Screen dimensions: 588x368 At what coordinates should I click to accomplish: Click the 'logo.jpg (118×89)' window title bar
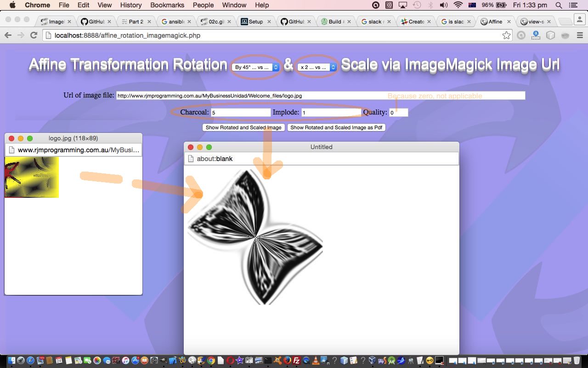73,138
